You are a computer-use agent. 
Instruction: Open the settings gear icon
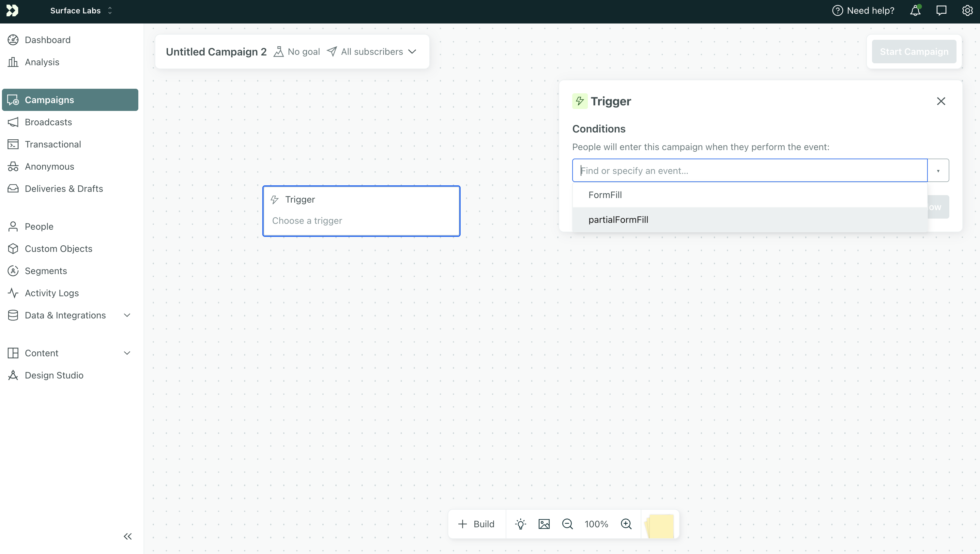pyautogui.click(x=967, y=11)
